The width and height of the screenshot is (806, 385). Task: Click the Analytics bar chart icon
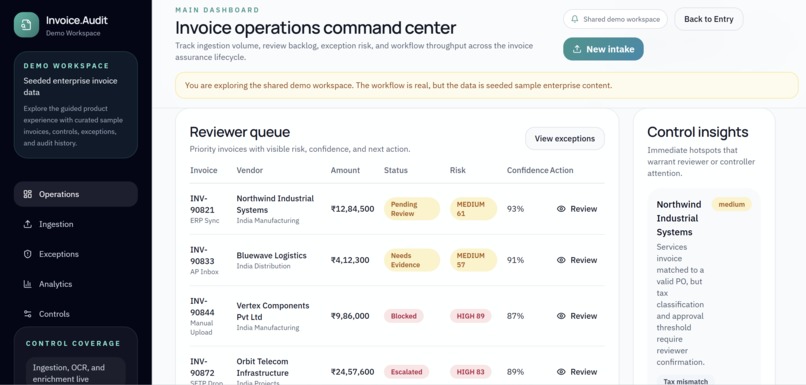[28, 284]
